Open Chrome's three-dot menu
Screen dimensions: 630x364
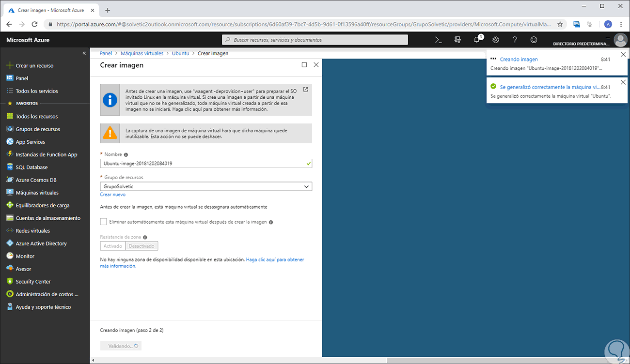click(x=622, y=24)
